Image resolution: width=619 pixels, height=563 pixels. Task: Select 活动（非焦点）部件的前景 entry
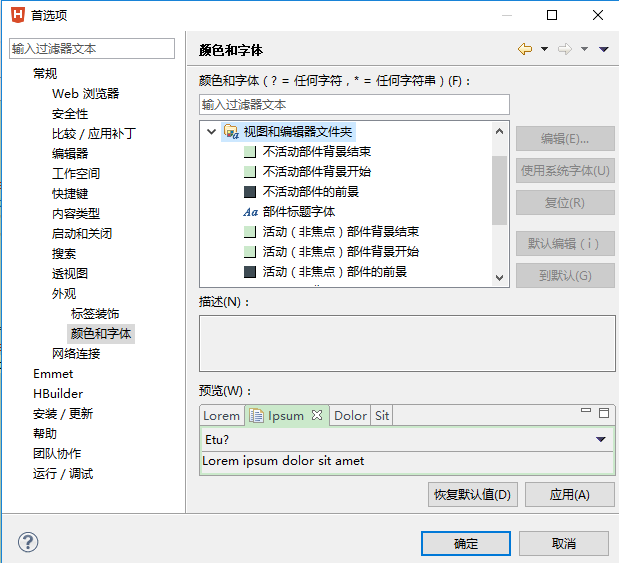pyautogui.click(x=335, y=272)
